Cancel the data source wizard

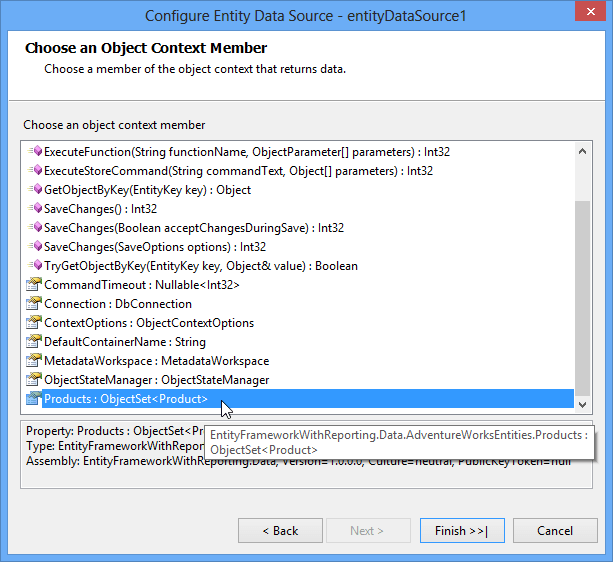click(555, 531)
